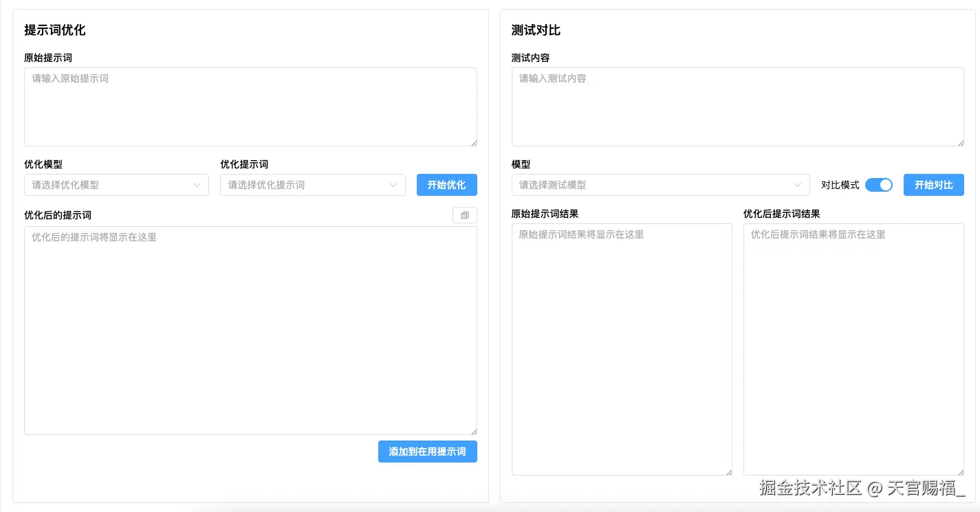Image resolution: width=980 pixels, height=512 pixels.
Task: Click the 原始提示词结果 label
Action: pyautogui.click(x=545, y=214)
